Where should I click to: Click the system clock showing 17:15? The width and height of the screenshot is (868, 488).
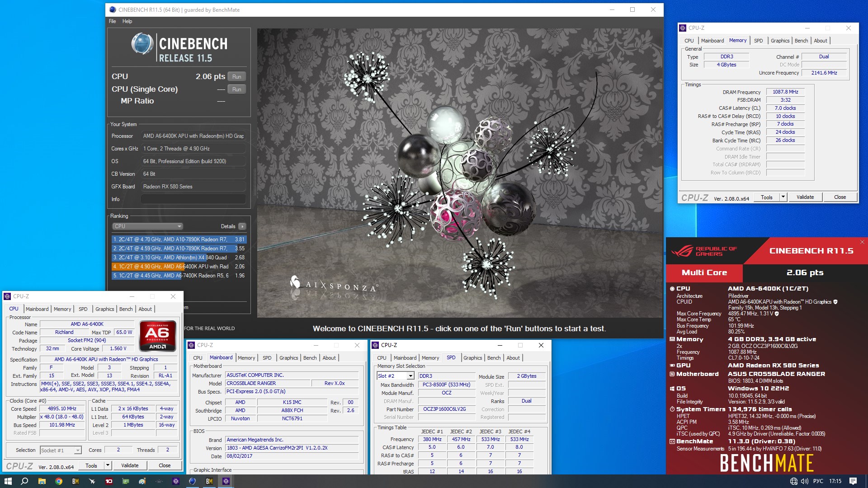point(835,481)
